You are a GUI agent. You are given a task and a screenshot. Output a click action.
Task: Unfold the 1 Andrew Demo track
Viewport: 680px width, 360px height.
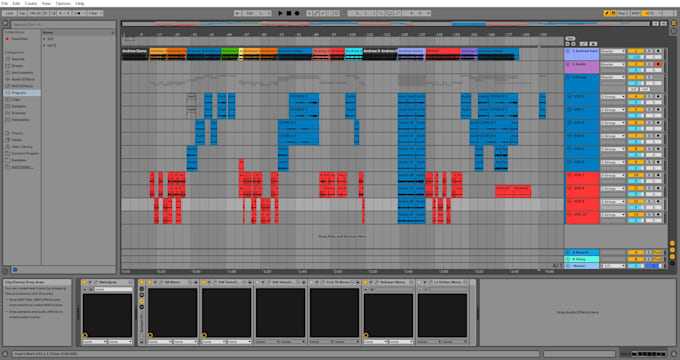pos(569,51)
